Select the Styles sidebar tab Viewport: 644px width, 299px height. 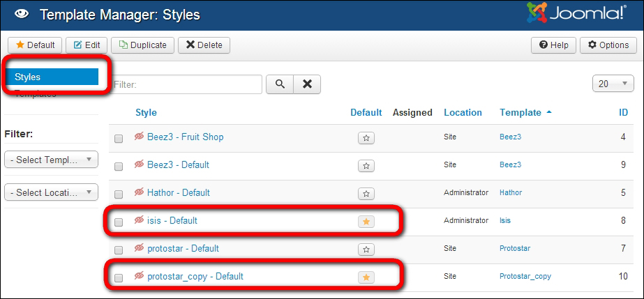[52, 77]
